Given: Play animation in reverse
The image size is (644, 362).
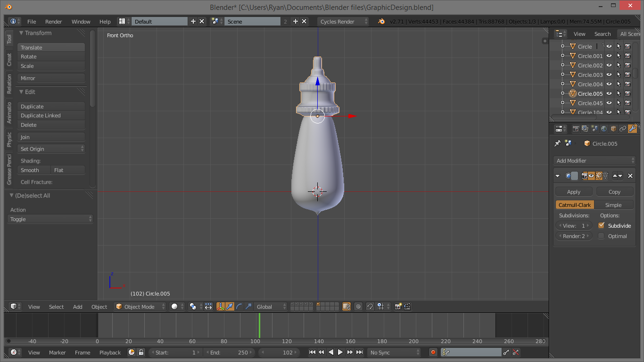Looking at the screenshot, I should tap(331, 352).
